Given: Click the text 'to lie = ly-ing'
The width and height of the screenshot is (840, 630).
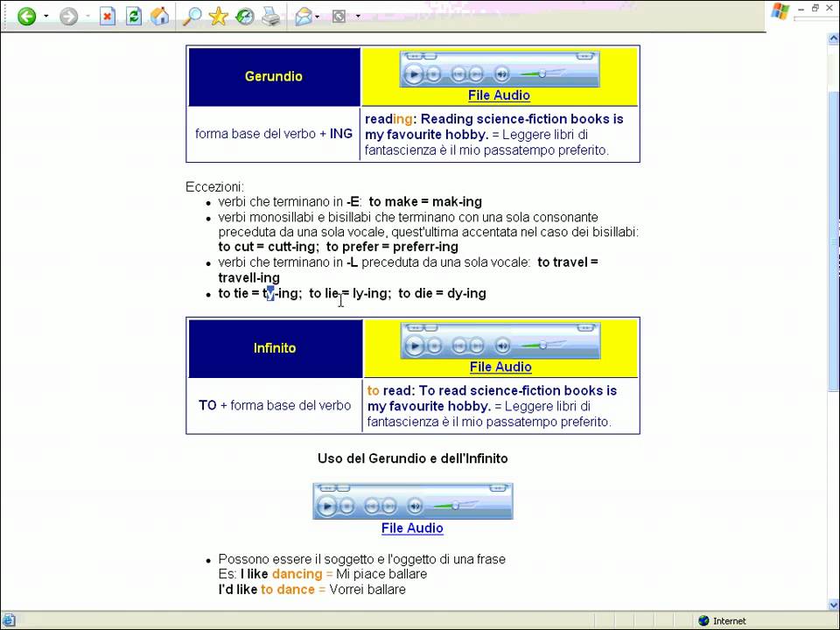Looking at the screenshot, I should point(350,294).
